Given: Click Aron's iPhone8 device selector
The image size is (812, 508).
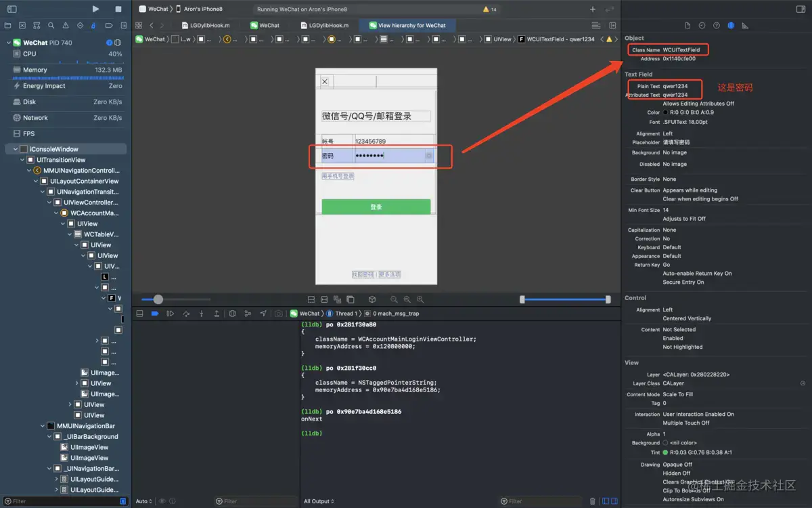Looking at the screenshot, I should 199,9.
